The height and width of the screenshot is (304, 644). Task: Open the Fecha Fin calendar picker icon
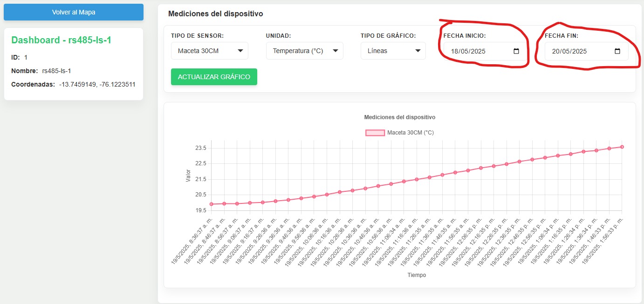tap(617, 52)
